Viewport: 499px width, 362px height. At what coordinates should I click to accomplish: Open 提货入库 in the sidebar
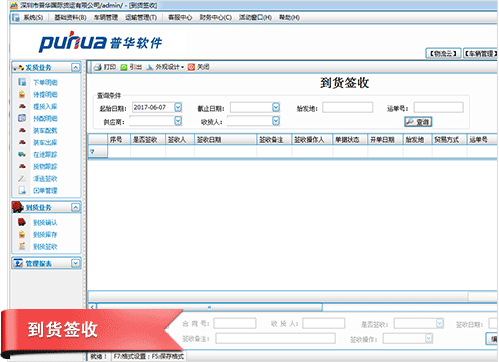[45, 106]
